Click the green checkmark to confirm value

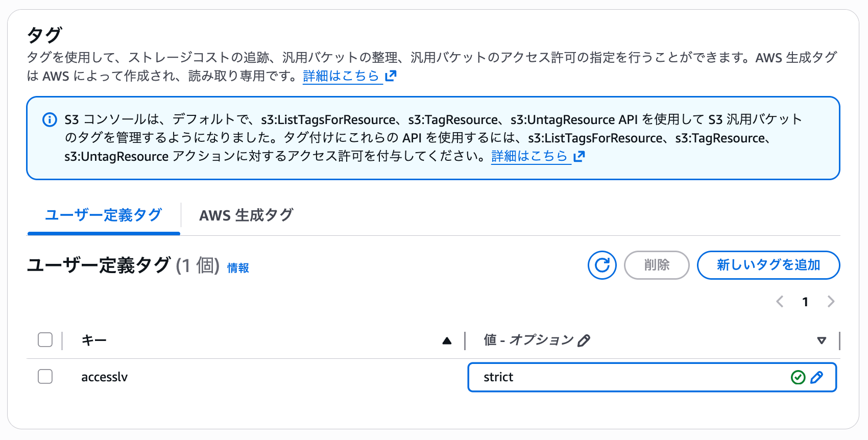pos(798,377)
